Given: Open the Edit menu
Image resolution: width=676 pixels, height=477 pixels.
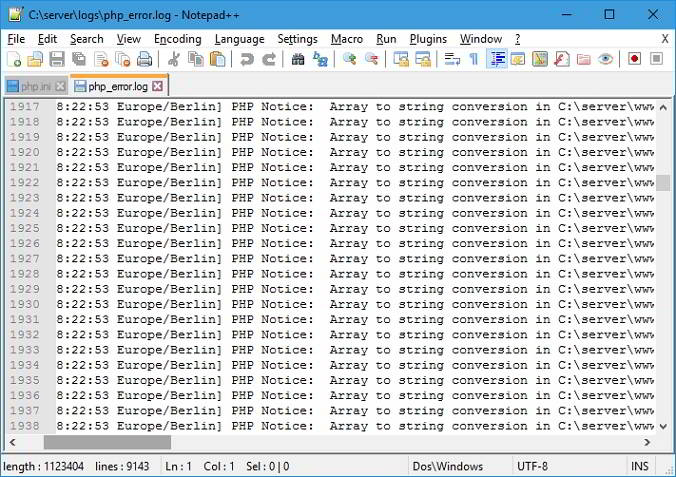Looking at the screenshot, I should click(x=47, y=39).
